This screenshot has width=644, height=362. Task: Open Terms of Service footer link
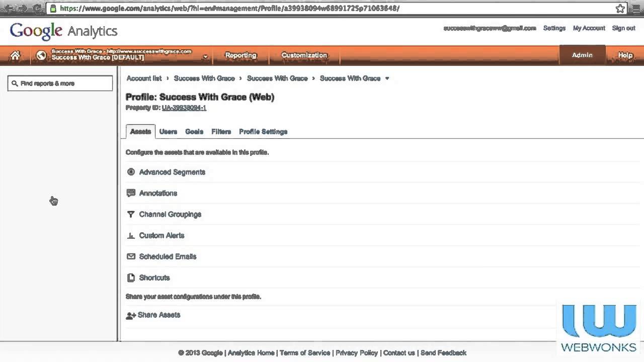click(x=305, y=353)
